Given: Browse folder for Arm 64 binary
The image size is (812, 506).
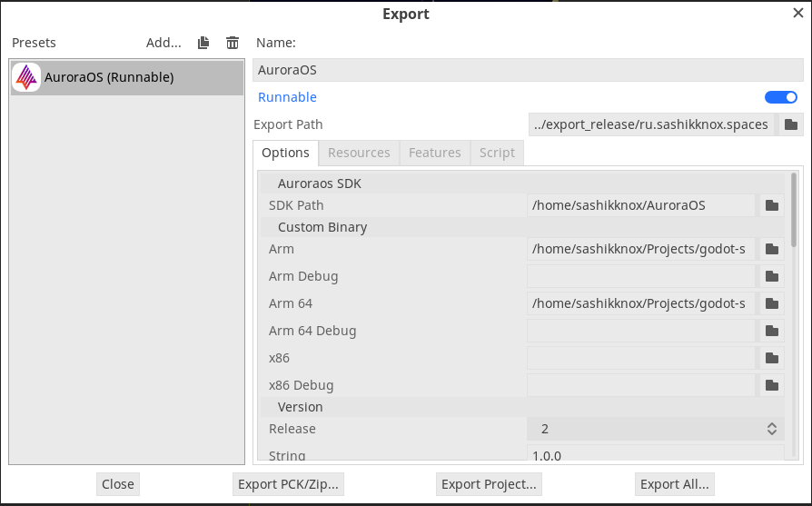Looking at the screenshot, I should [772, 303].
